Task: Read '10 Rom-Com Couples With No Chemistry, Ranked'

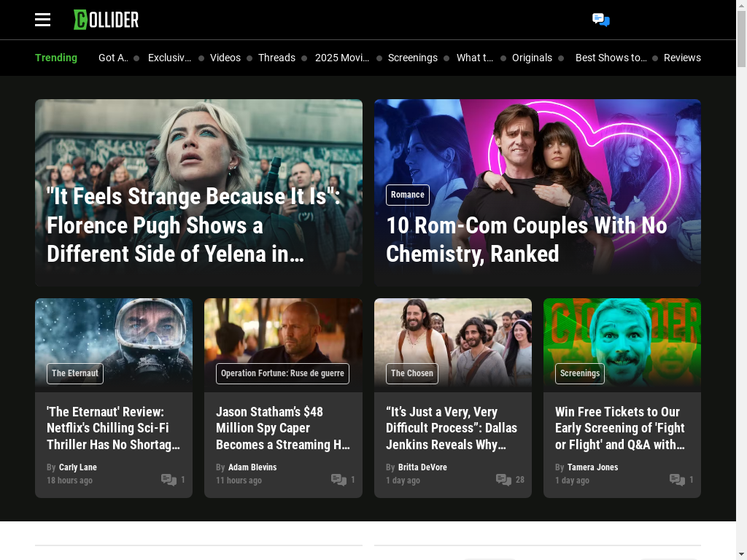Action: pos(527,239)
